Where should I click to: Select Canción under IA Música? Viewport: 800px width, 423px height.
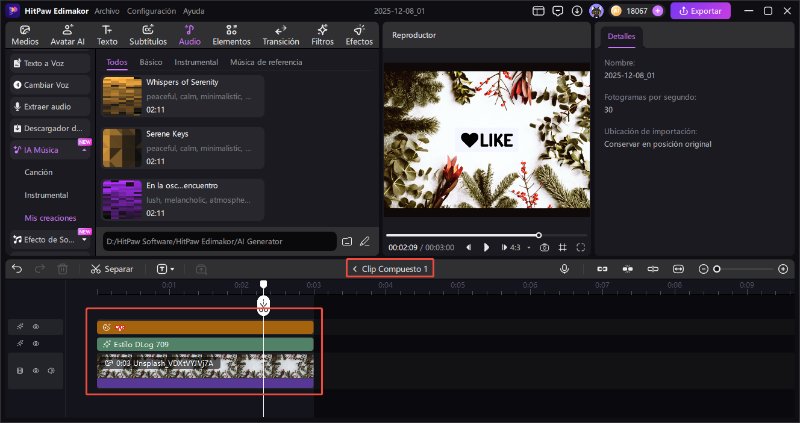(x=38, y=172)
